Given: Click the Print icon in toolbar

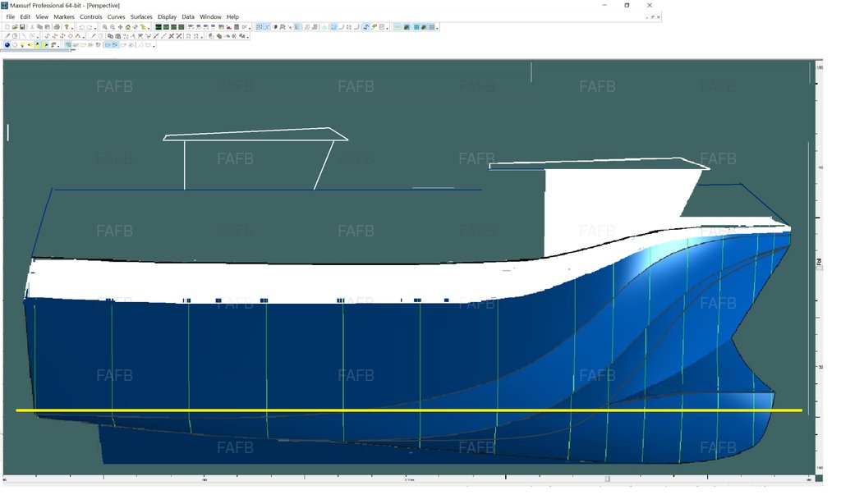Looking at the screenshot, I should 57,27.
